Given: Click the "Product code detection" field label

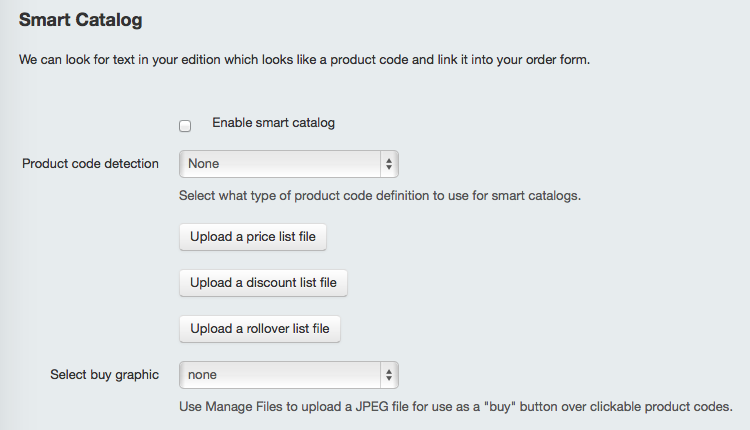Looking at the screenshot, I should point(90,164).
